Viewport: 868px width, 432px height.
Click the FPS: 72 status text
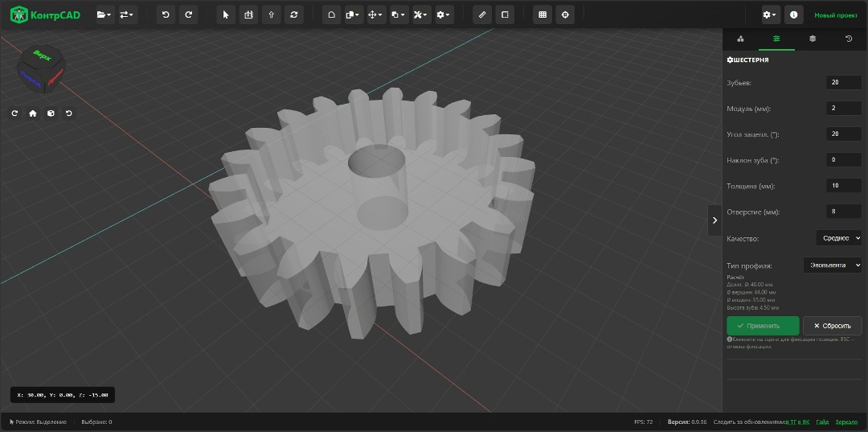[643, 422]
